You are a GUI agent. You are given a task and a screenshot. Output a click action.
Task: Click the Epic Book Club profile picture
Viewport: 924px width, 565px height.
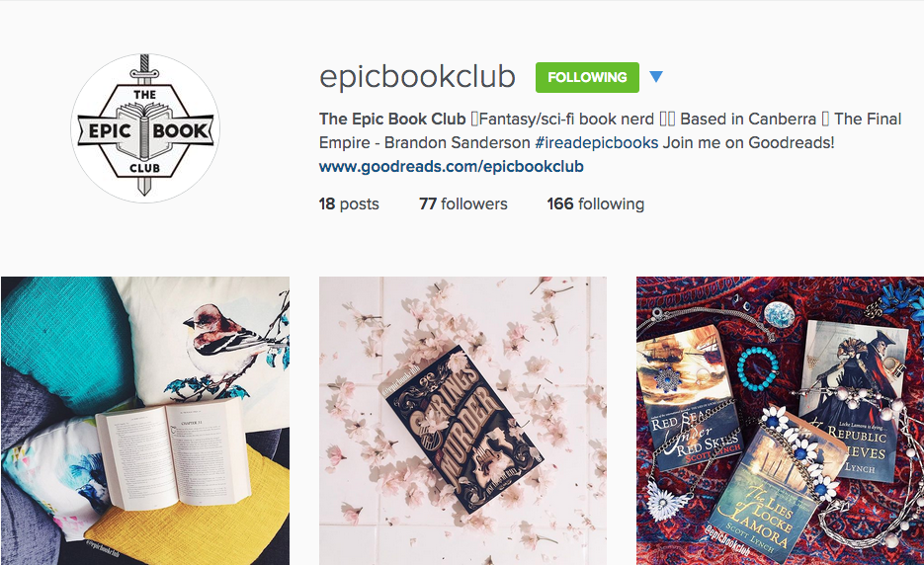click(145, 127)
